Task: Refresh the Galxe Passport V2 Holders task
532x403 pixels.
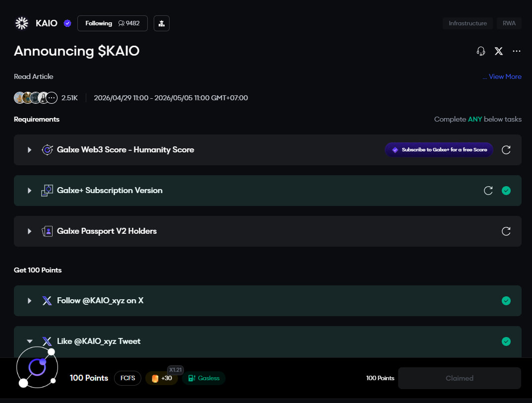Action: pos(506,231)
